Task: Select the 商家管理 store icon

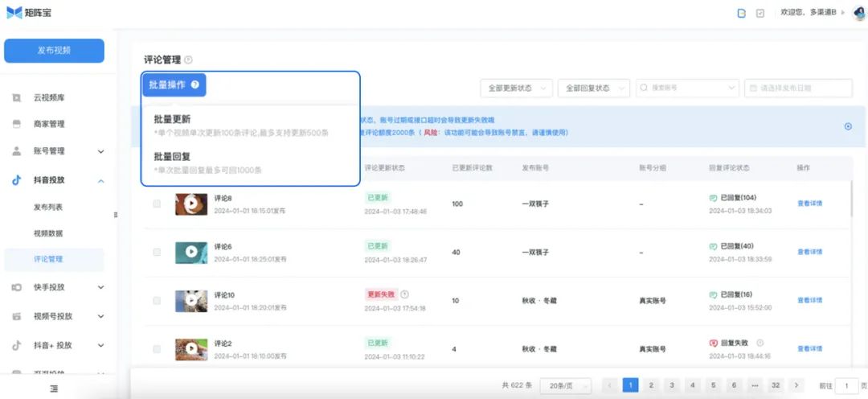Action: tap(17, 124)
